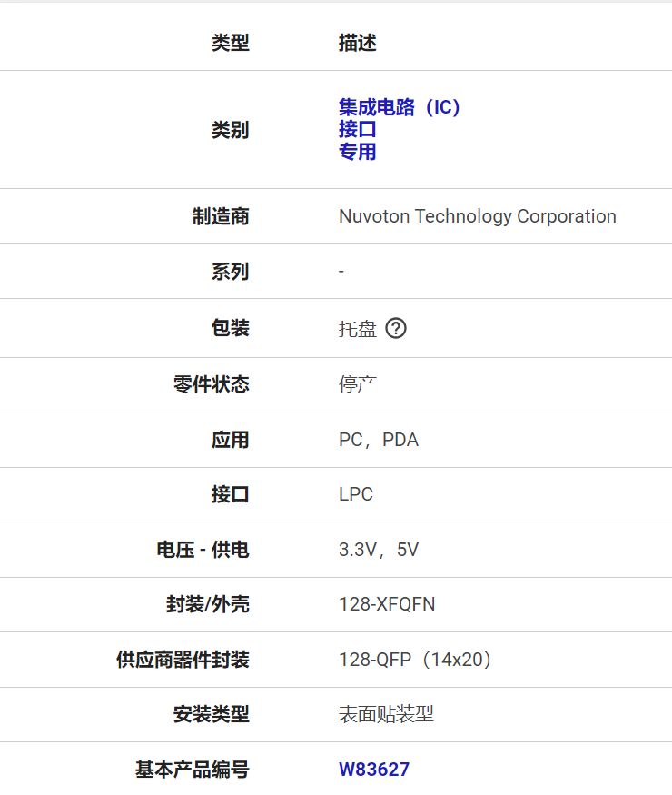This screenshot has width=672, height=795.
Task: Click the 表面贴装型 mounting type value
Action: point(386,715)
